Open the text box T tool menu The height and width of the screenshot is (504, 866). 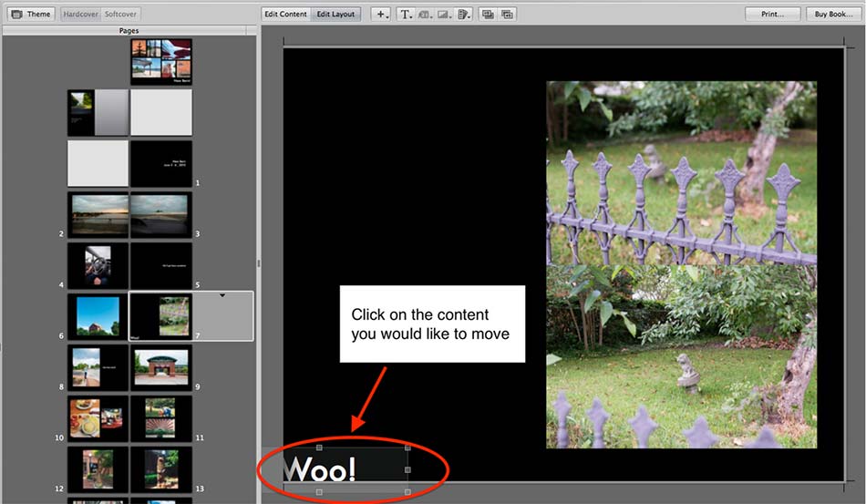(x=406, y=15)
